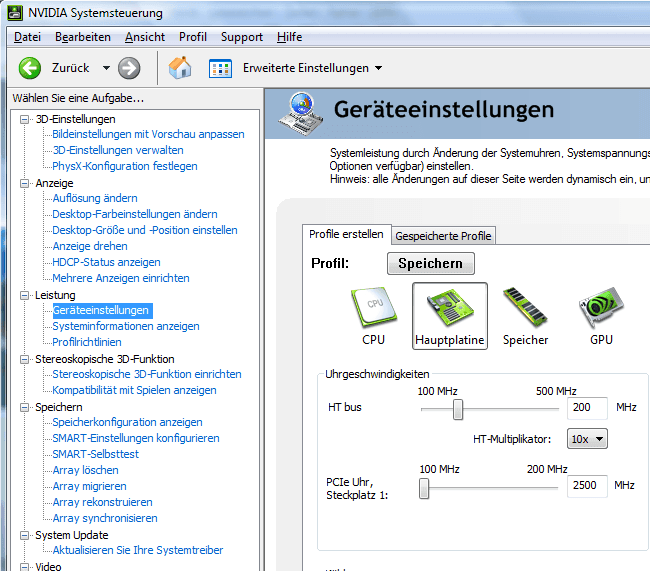The height and width of the screenshot is (571, 650).
Task: Click the Geräteeinstellungen header icon
Action: pyautogui.click(x=301, y=114)
